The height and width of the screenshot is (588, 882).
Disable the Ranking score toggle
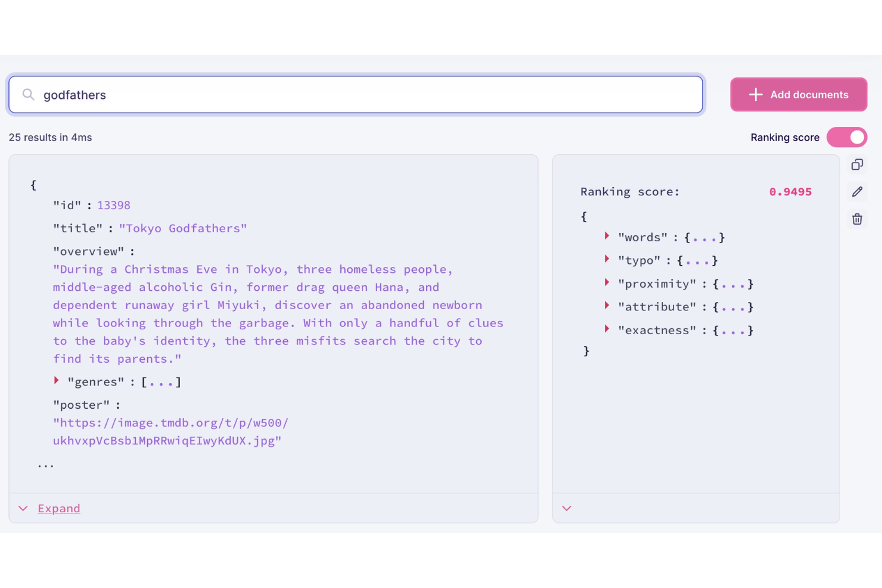pos(847,137)
